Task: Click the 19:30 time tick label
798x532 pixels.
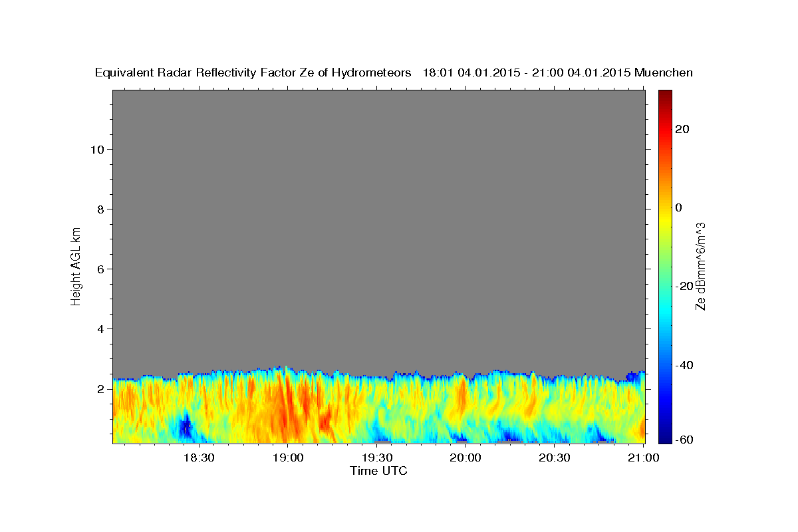Action: point(376,458)
